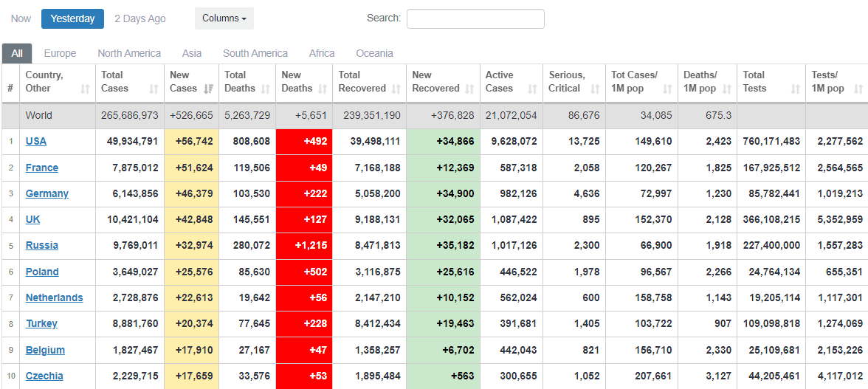868x389 pixels.
Task: Show data from 2 Days Ago
Action: point(140,18)
